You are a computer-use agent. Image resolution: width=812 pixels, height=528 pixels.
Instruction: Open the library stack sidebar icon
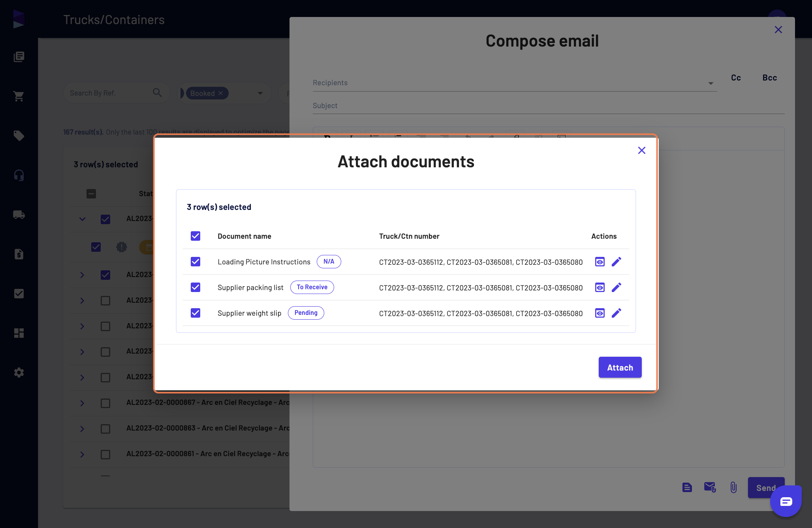pos(19,57)
